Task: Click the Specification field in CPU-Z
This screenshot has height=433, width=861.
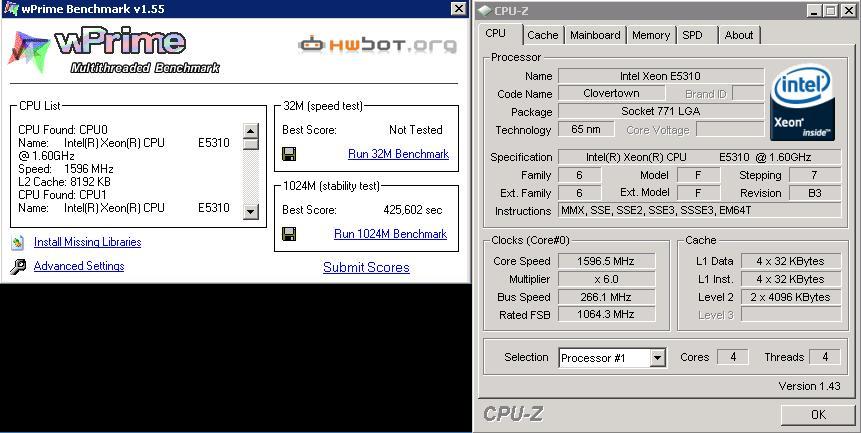Action: 699,157
